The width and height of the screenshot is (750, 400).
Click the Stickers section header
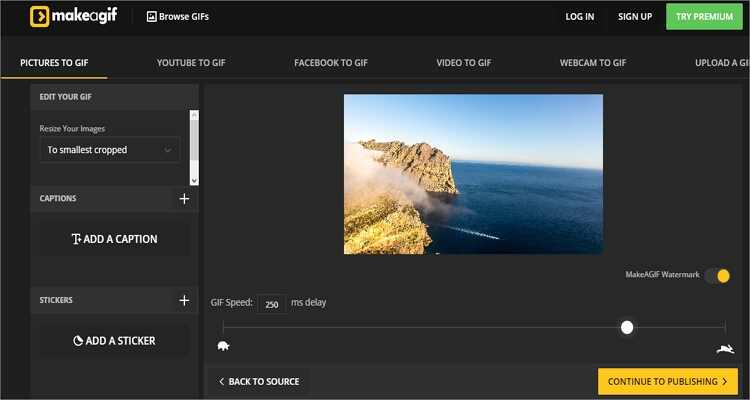tap(114, 300)
